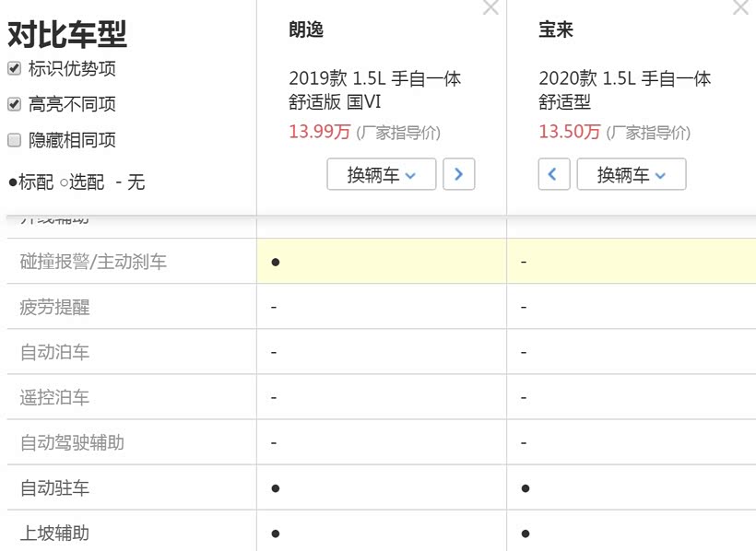Click the 宝来 model name

[x=556, y=29]
